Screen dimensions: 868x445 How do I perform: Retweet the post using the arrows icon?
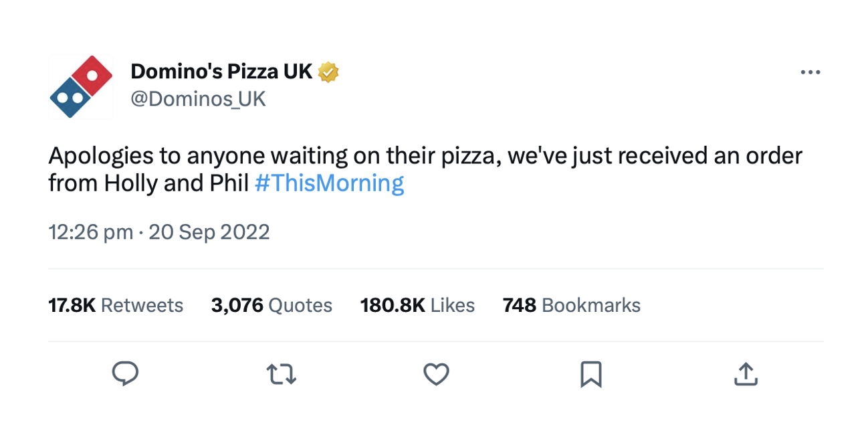coord(281,374)
